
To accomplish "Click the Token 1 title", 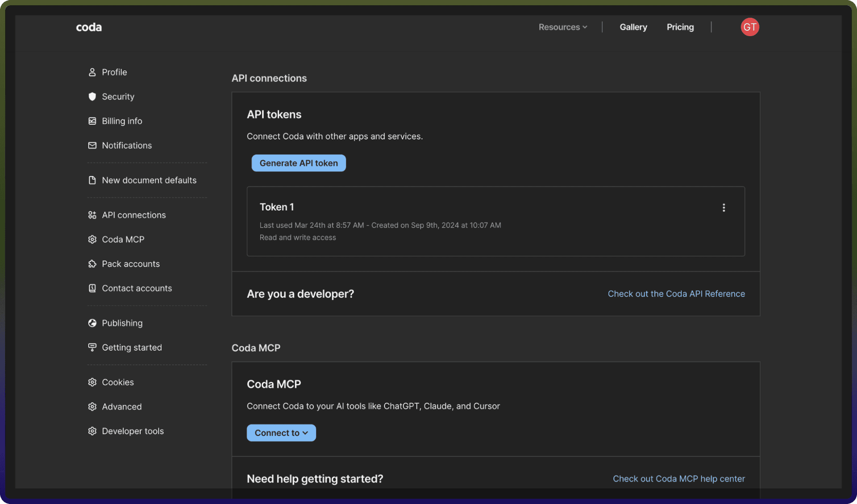I will coord(277,207).
